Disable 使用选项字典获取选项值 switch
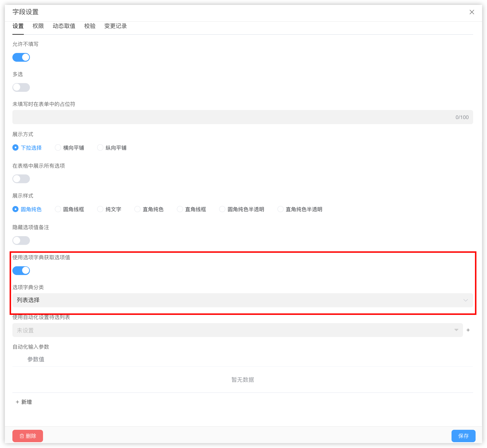Image resolution: width=487 pixels, height=448 pixels. tap(21, 270)
